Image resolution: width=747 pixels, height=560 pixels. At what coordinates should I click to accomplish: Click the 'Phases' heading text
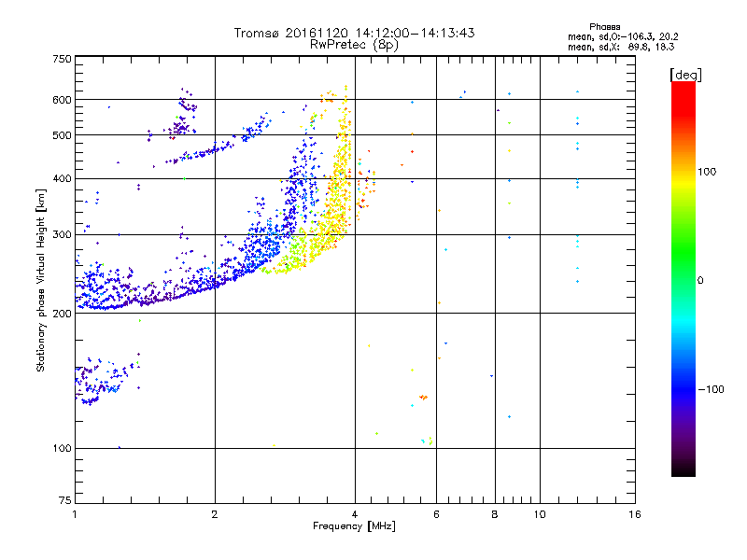pos(604,27)
